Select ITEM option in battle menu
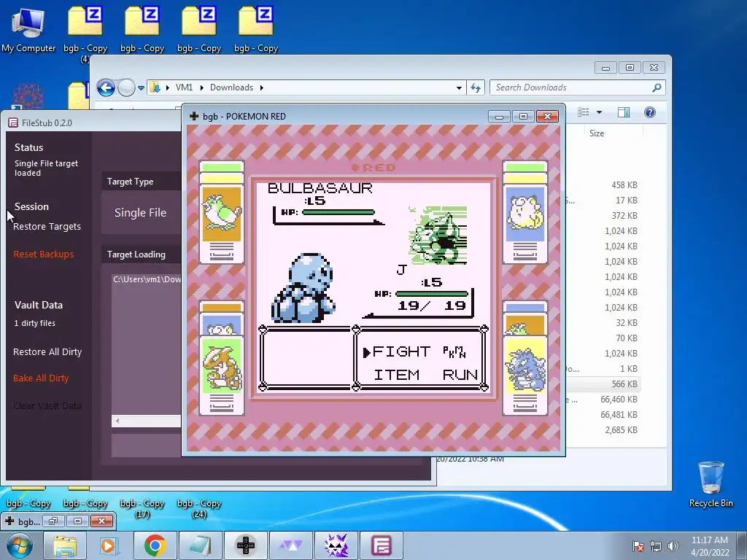 (396, 376)
